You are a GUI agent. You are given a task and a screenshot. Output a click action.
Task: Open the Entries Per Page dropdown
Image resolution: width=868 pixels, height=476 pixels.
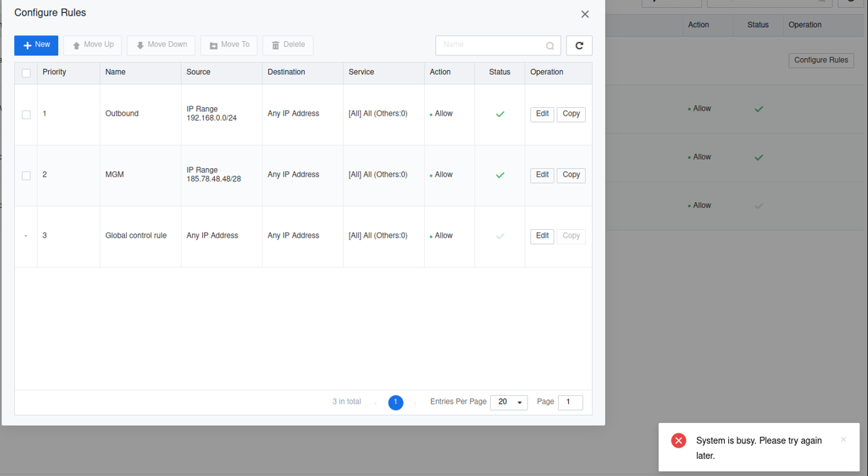pyautogui.click(x=508, y=402)
